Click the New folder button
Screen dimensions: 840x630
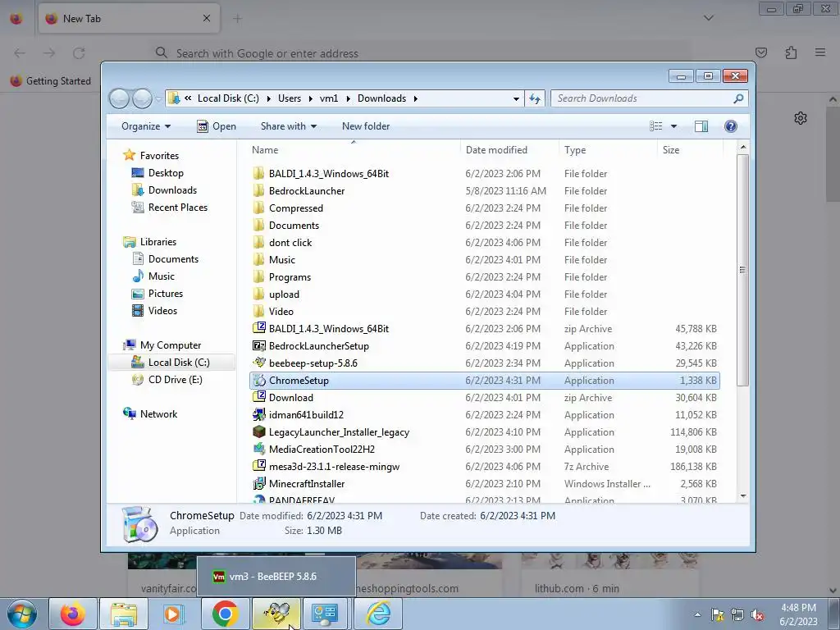pos(366,126)
